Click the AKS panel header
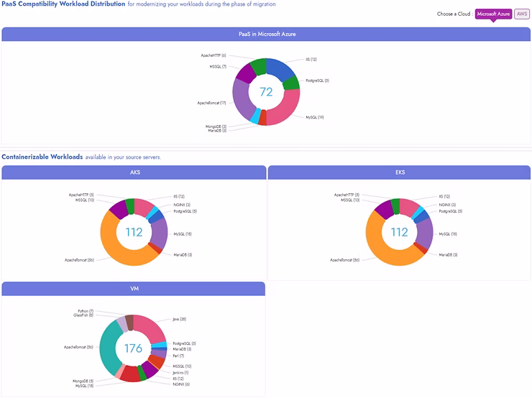 [134, 172]
